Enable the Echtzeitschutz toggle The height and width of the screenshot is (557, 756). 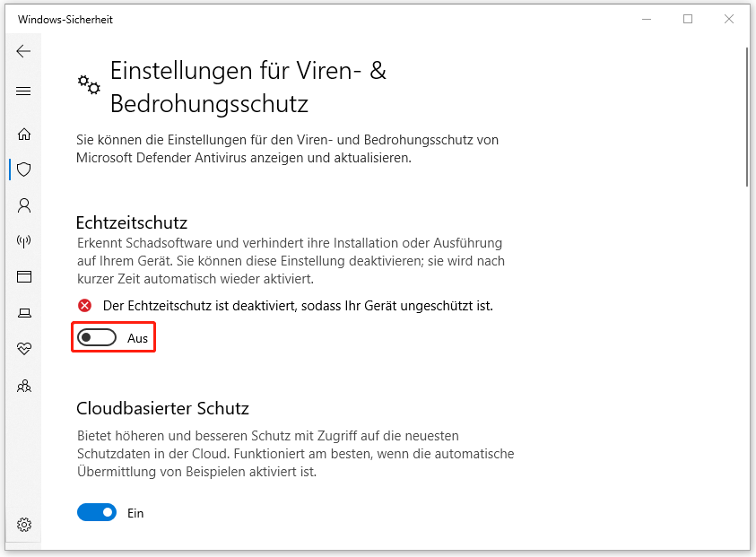point(96,338)
